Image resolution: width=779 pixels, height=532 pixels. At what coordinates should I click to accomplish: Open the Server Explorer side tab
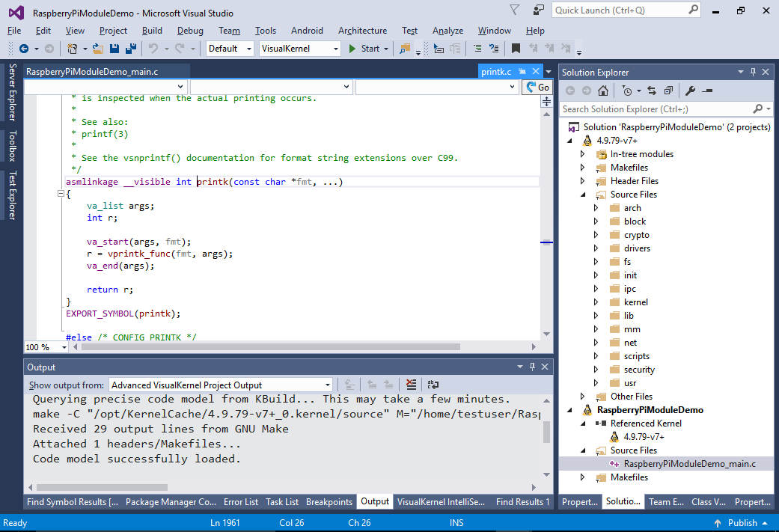pos(12,92)
